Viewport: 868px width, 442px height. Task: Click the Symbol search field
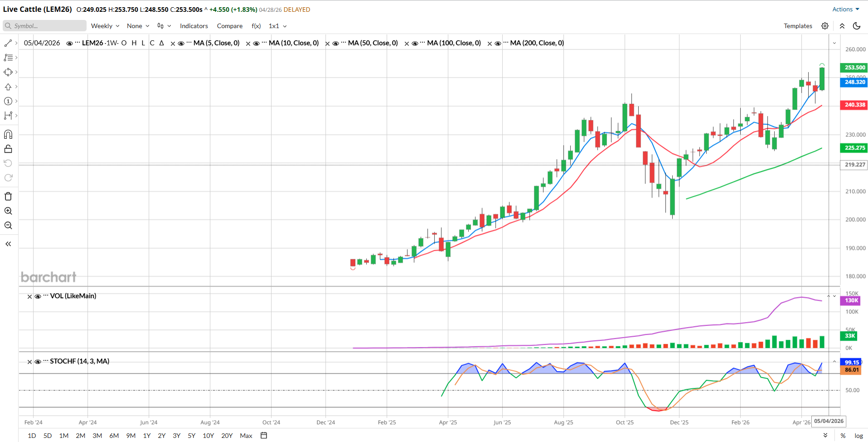[44, 26]
